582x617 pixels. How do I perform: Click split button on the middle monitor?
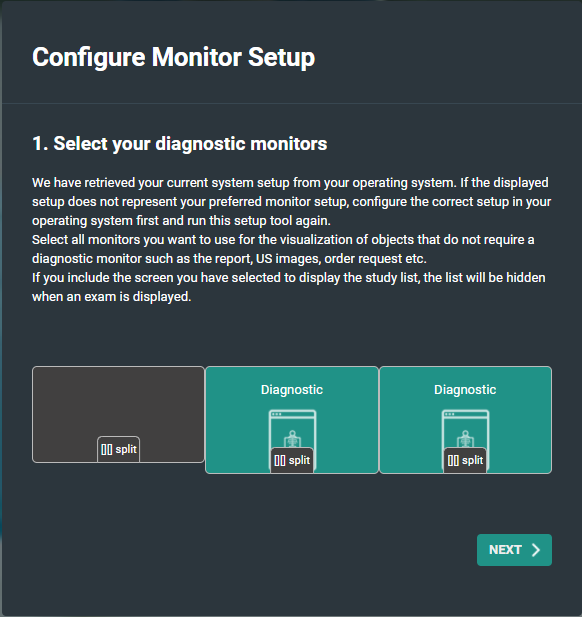tap(292, 460)
